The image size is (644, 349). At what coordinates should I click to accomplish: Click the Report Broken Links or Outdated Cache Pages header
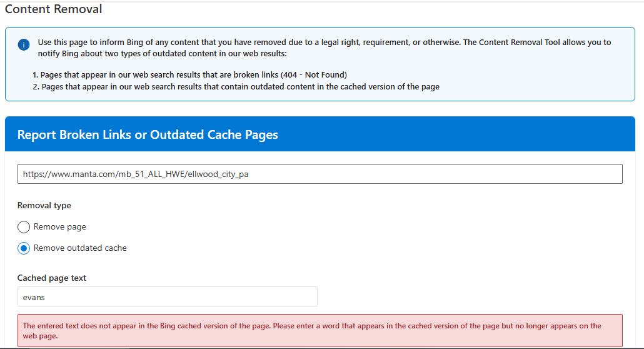click(x=148, y=134)
